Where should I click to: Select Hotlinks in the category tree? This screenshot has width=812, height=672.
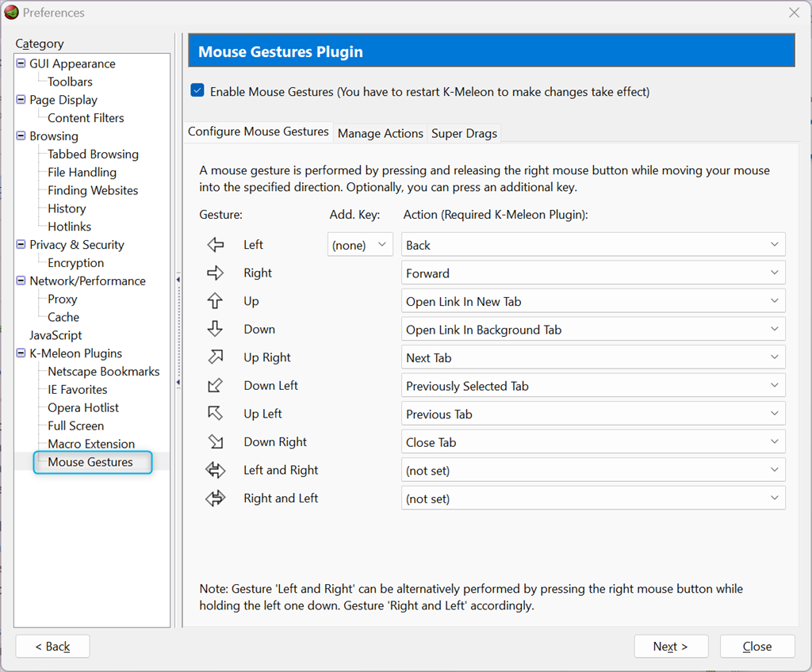click(70, 227)
